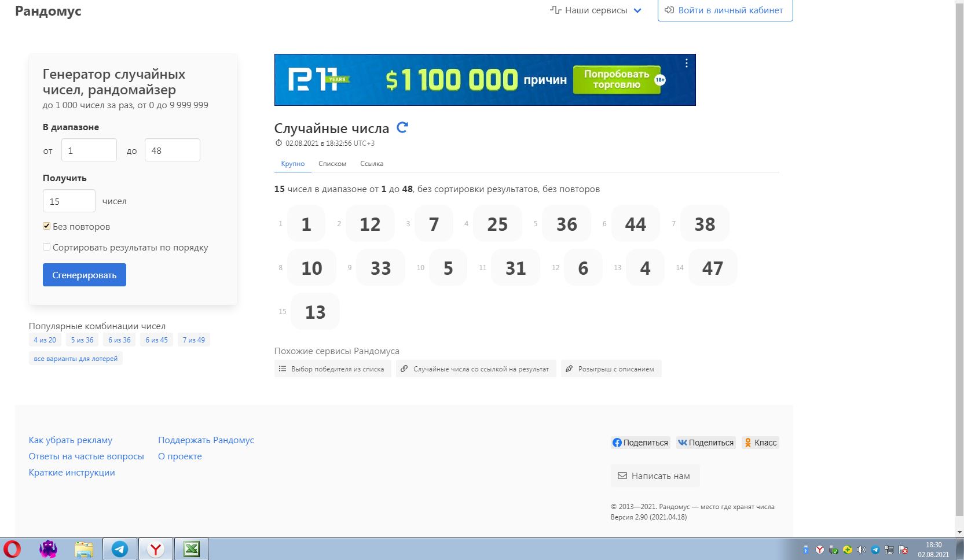964x560 pixels.
Task: Click the 'Версия 2.90 (2021.04.18)' text
Action: click(x=648, y=517)
